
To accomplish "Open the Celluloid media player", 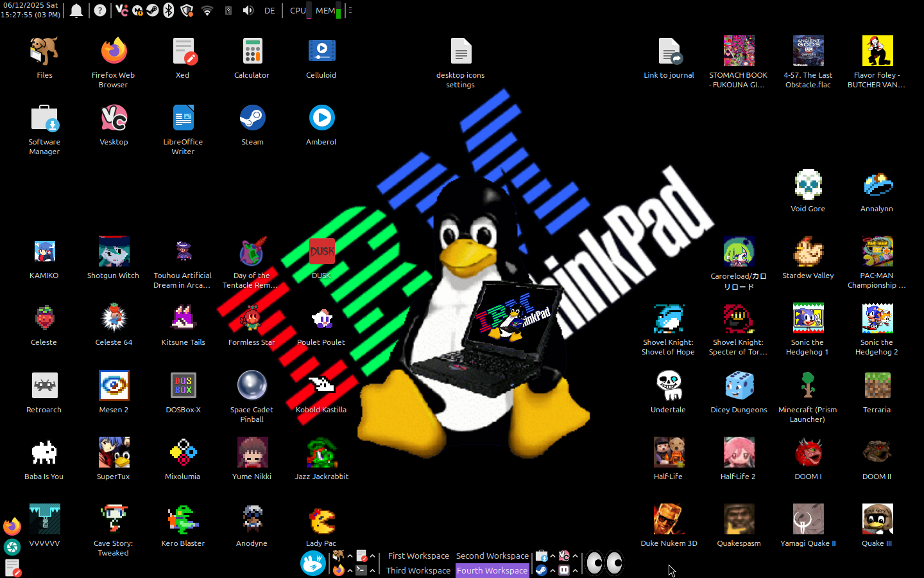I will point(321,51).
